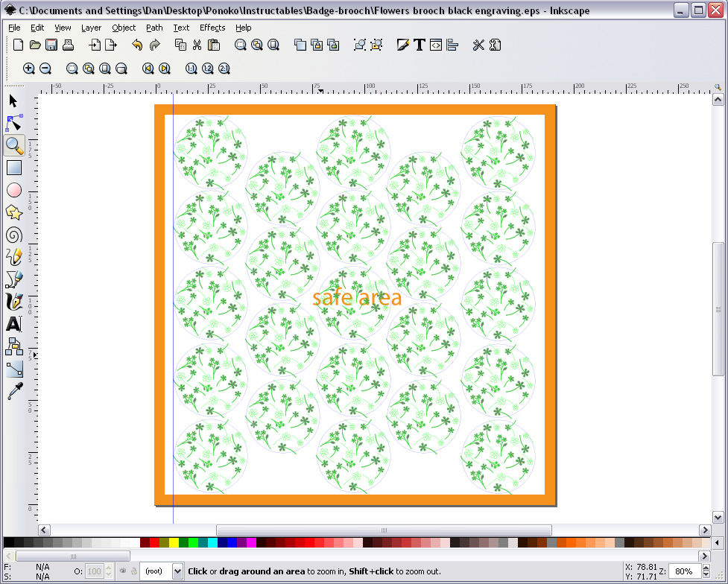Open Align and Distribute icon
Viewport: 728px width, 584px height.
pos(452,45)
